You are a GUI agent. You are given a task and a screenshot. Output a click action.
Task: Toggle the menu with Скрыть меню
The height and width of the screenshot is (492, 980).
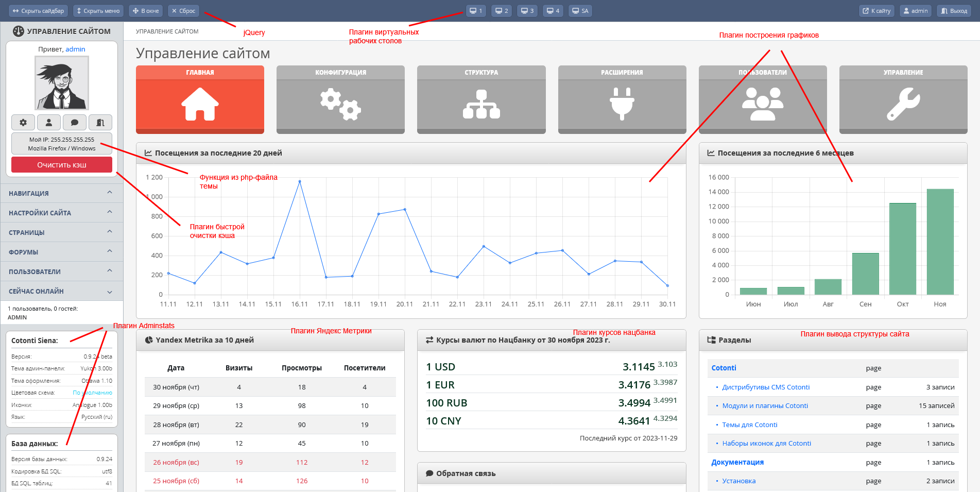pyautogui.click(x=98, y=11)
